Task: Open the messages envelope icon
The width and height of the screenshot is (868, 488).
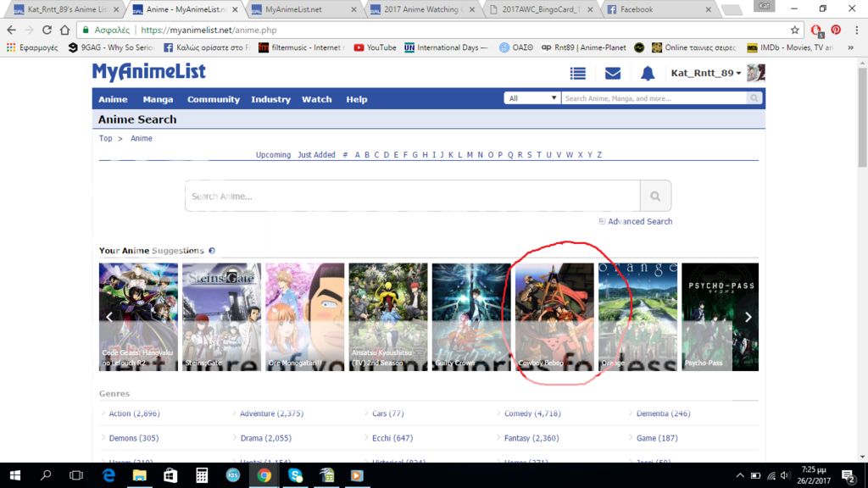Action: 613,74
